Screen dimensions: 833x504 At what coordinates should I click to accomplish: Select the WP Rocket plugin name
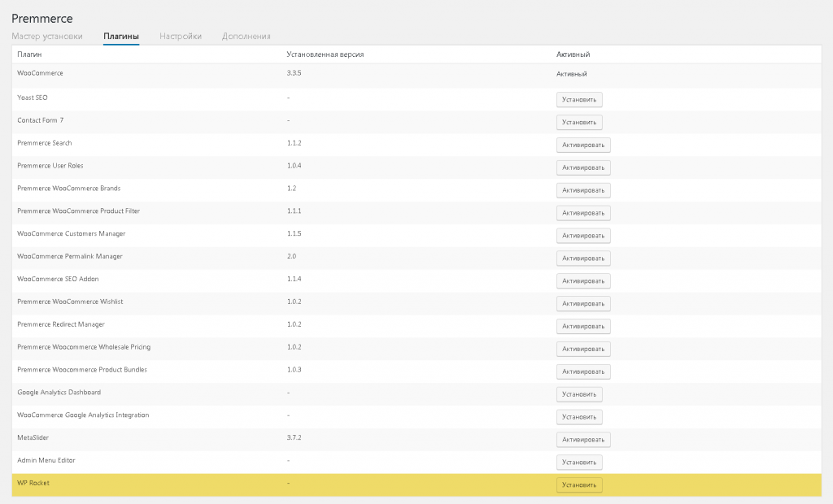click(33, 483)
